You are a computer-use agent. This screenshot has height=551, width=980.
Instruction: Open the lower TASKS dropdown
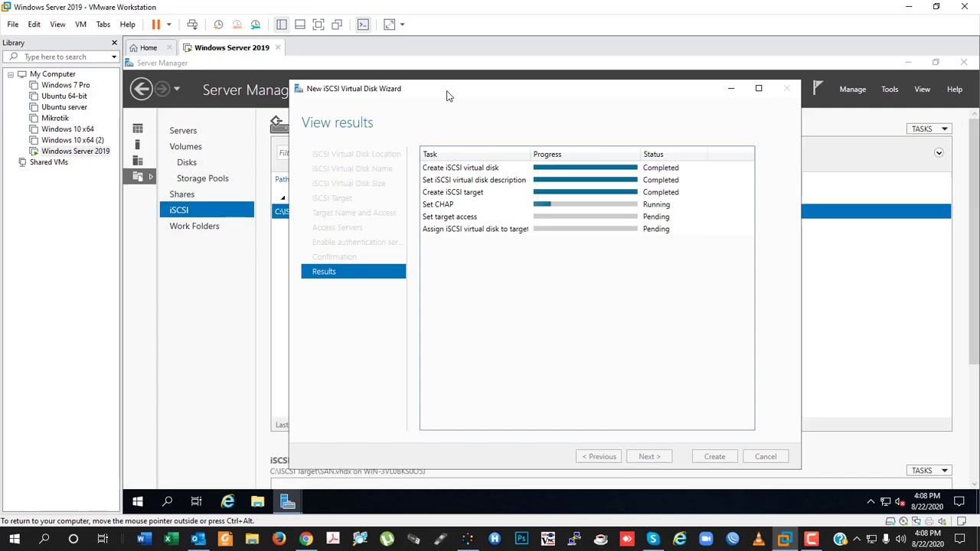tap(928, 471)
